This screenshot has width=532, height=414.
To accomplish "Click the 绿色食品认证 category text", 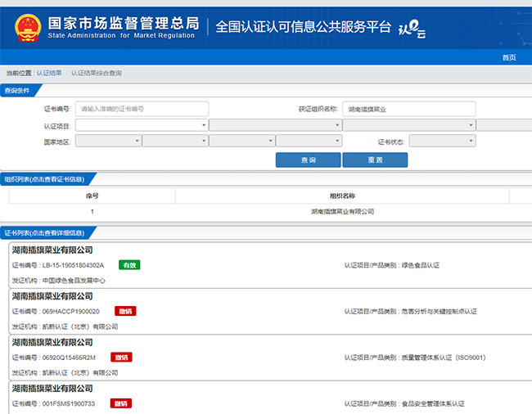I will pyautogui.click(x=421, y=265).
